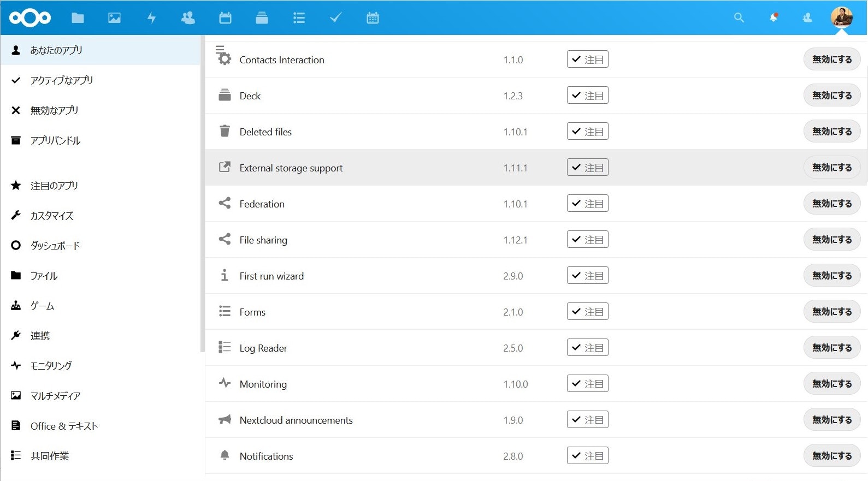
Task: Open ファイル category in sidebar
Action: click(x=101, y=276)
